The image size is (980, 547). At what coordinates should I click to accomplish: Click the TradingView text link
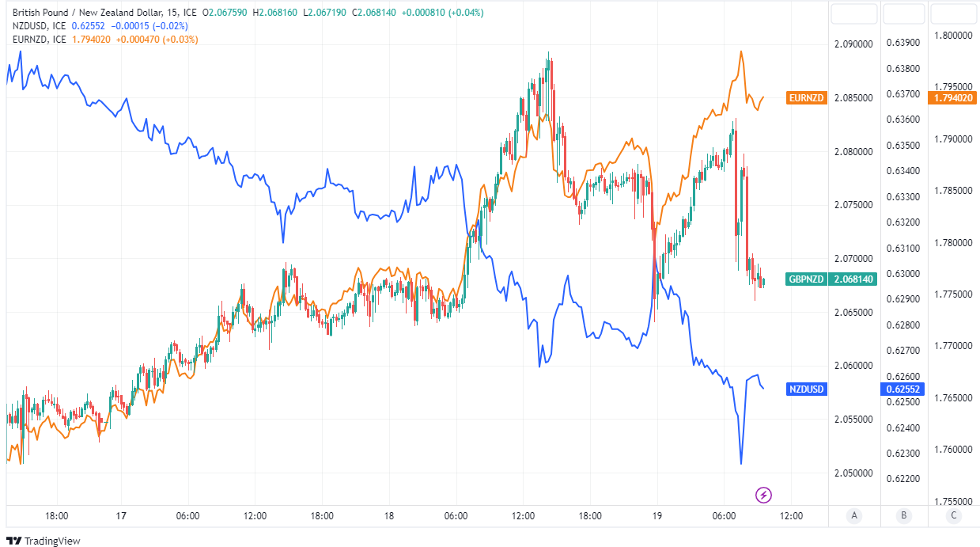(x=52, y=541)
